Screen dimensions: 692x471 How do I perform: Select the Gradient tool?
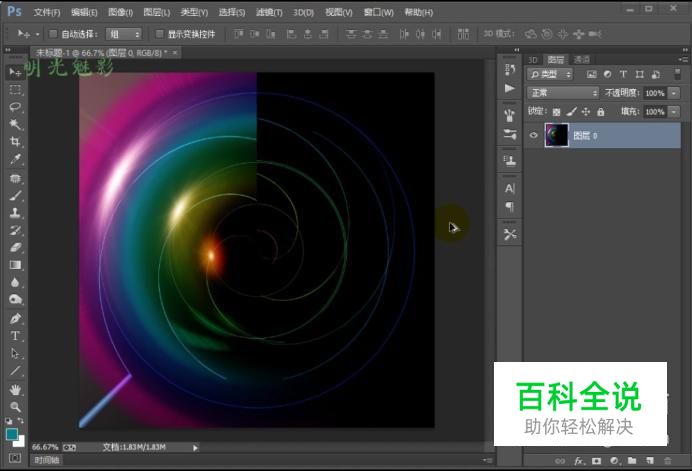tap(16, 265)
